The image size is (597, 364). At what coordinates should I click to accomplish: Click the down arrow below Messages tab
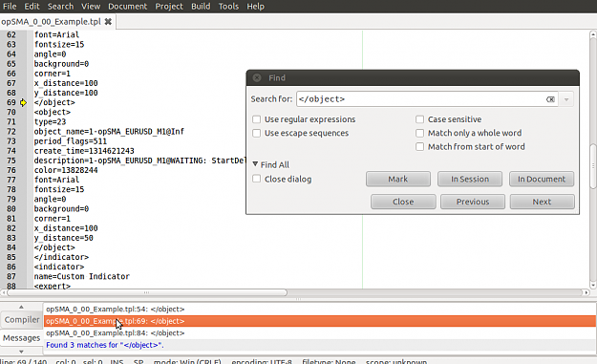point(21,352)
